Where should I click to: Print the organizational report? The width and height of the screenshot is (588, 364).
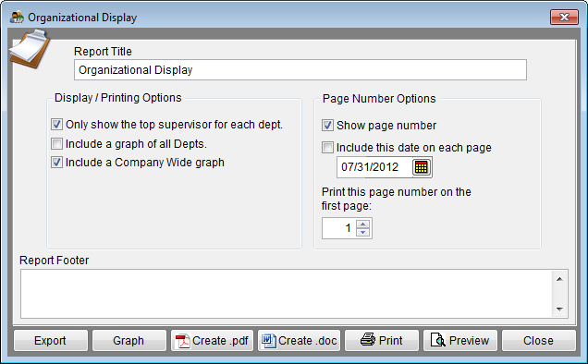(x=382, y=340)
